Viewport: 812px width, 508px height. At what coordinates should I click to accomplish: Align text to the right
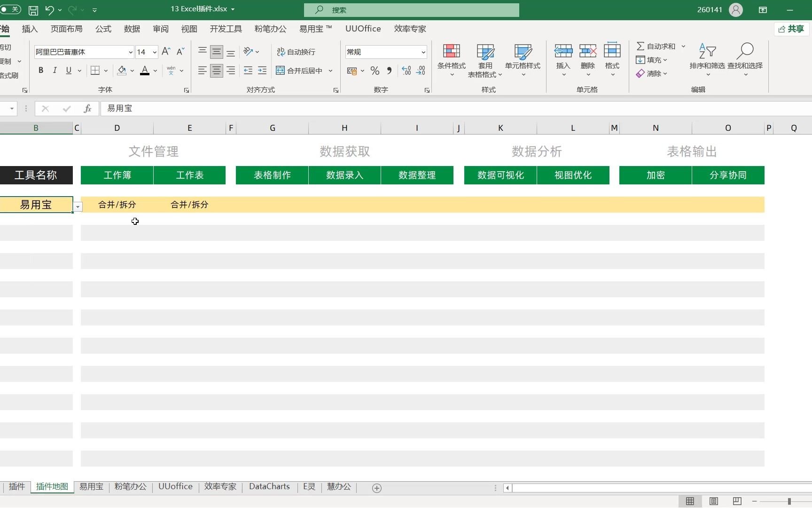231,71
